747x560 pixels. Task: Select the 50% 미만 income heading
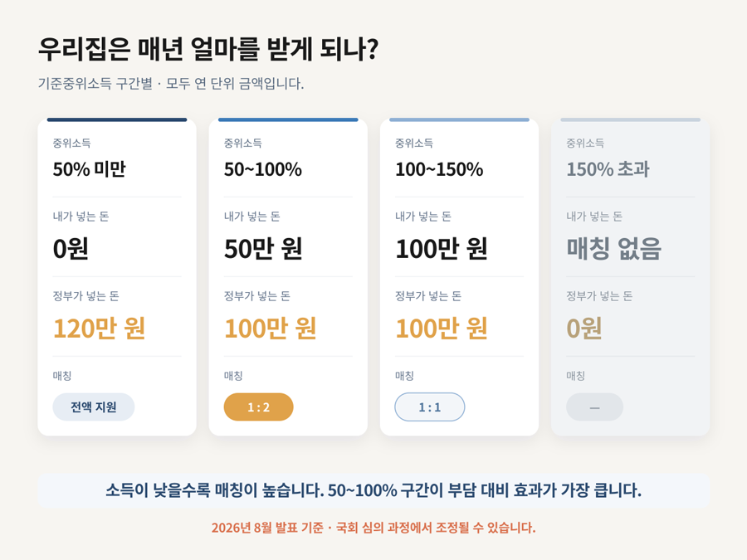(89, 169)
